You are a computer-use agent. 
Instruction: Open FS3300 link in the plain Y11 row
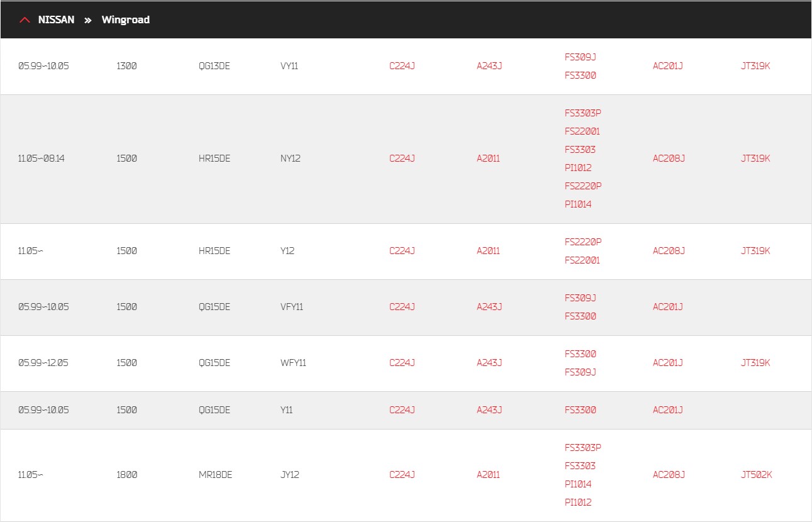(x=581, y=410)
